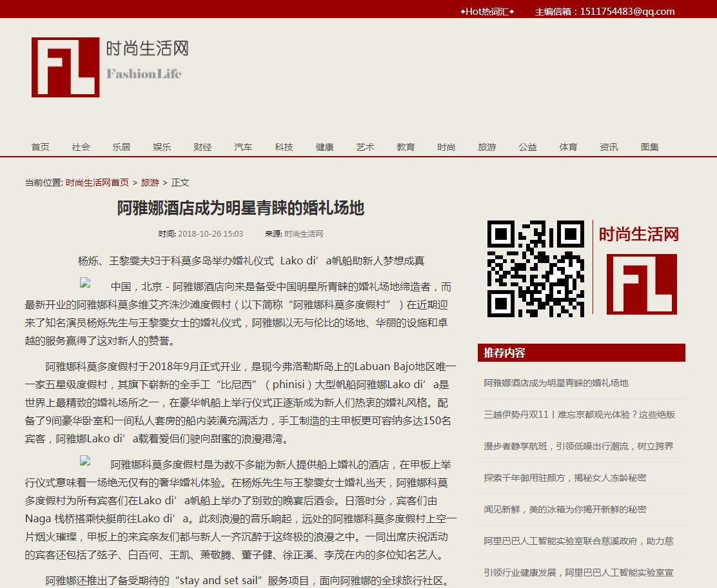
Task: Open the 公益 navigation item
Action: pyautogui.click(x=527, y=147)
